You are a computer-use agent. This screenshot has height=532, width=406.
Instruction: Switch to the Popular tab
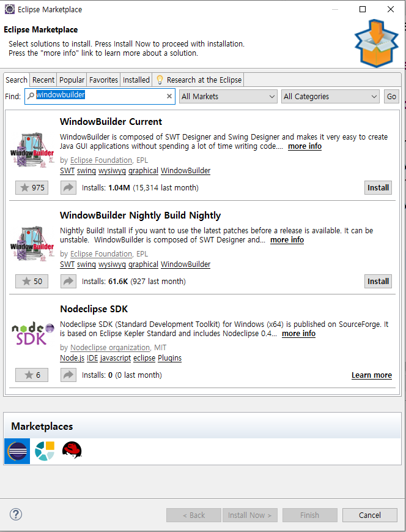pos(72,80)
